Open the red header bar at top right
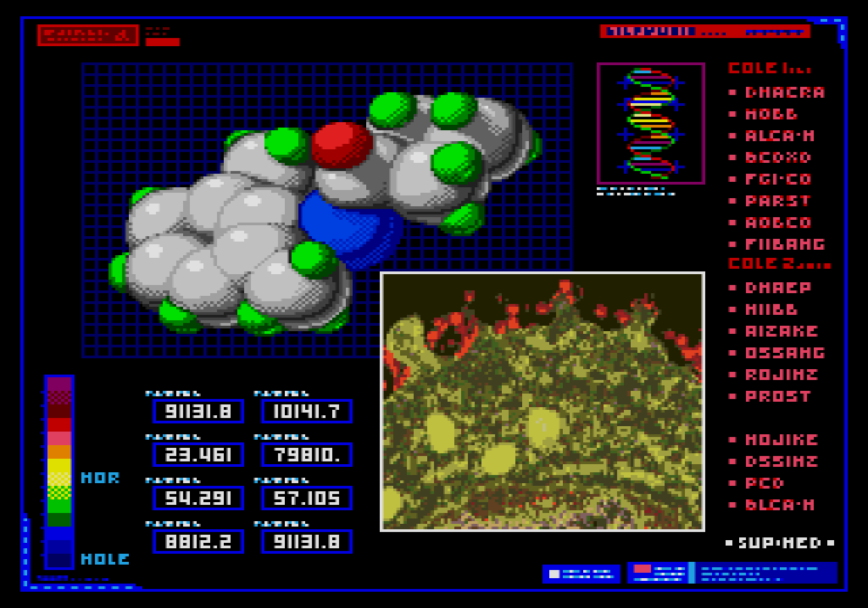 705,31
